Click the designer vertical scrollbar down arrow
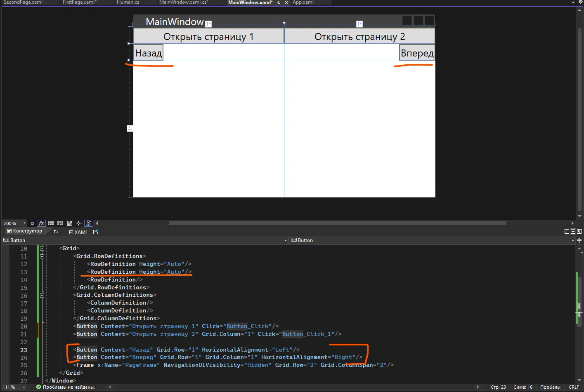 (580, 216)
